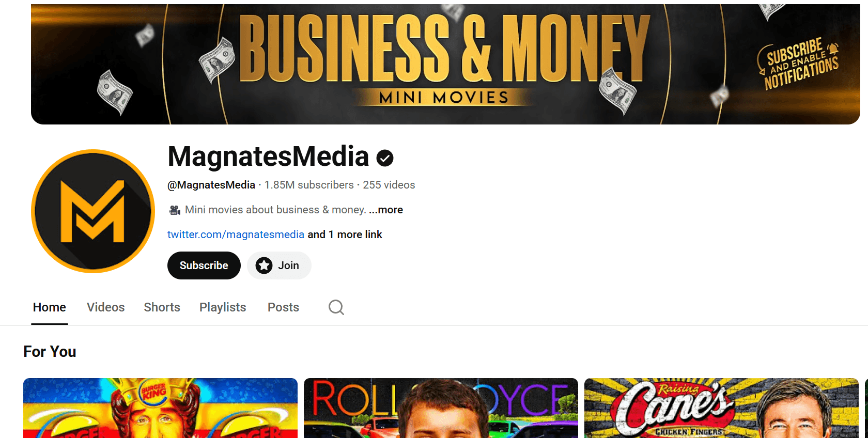The height and width of the screenshot is (438, 868).
Task: Play the Rolls Royce video thumbnail
Action: [x=441, y=408]
